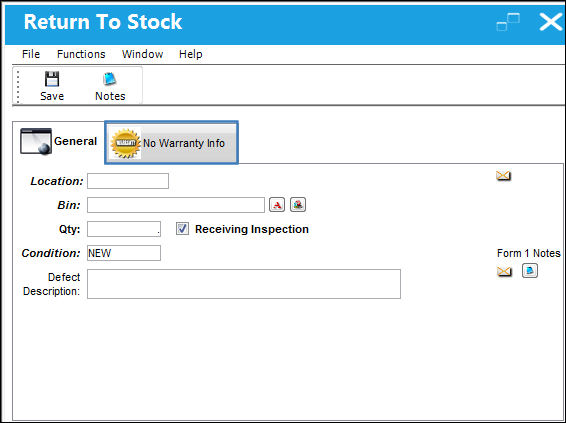Open the File menu
The height and width of the screenshot is (423, 566).
tap(31, 54)
